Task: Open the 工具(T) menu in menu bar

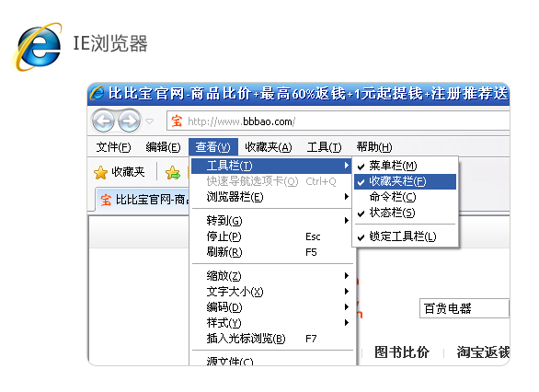Action: (324, 147)
